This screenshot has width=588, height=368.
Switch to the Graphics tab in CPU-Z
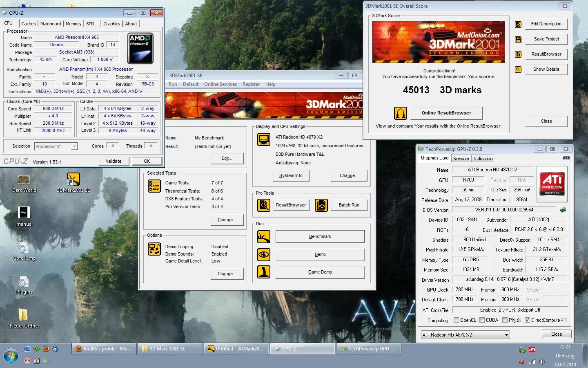[x=111, y=24]
